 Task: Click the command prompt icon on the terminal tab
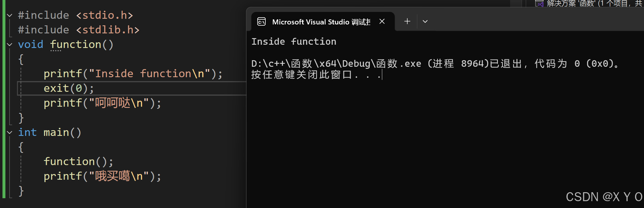pos(261,21)
